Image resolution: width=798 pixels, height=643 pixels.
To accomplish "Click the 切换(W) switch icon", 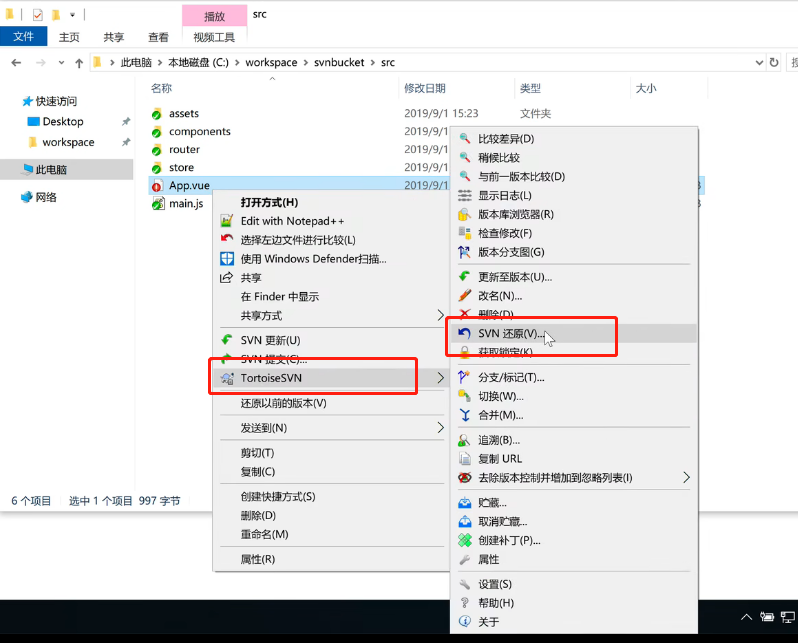I will [x=464, y=396].
